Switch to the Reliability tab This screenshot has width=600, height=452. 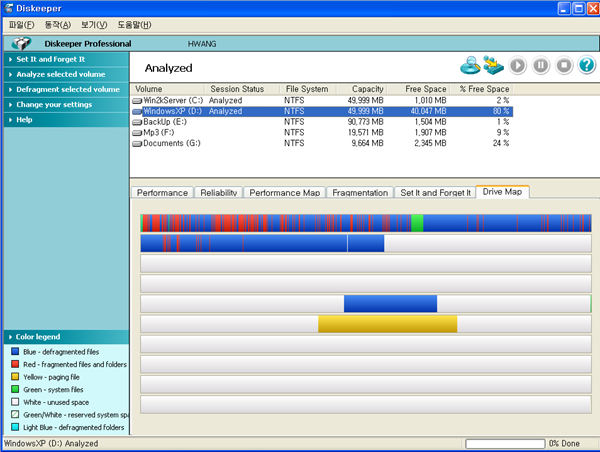click(218, 193)
